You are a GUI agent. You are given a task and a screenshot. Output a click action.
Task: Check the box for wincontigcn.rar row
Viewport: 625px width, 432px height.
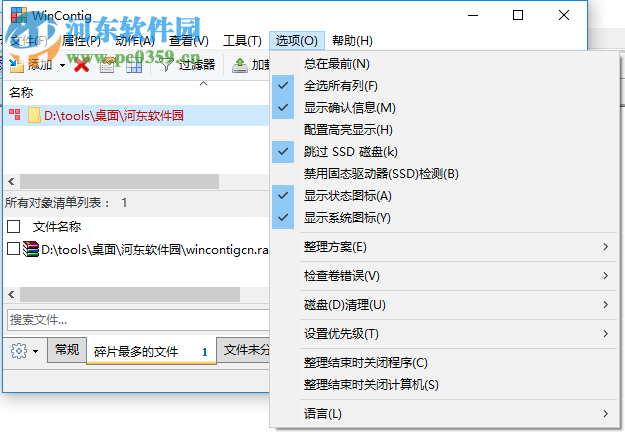14,249
